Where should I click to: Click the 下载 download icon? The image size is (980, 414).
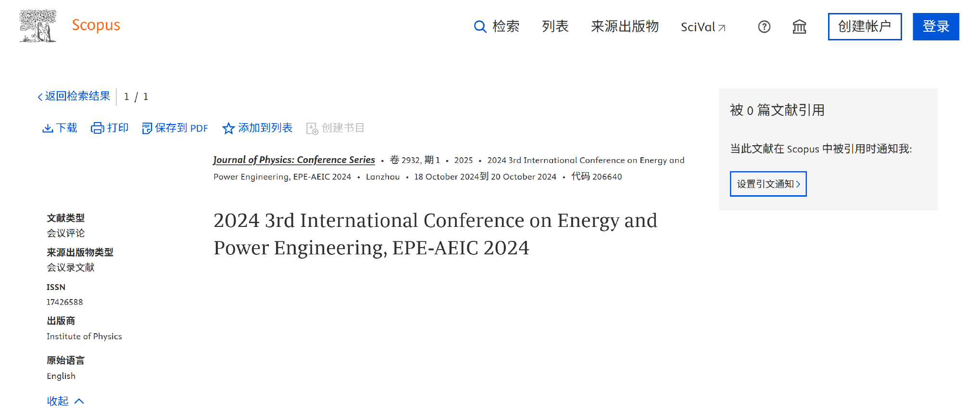48,128
